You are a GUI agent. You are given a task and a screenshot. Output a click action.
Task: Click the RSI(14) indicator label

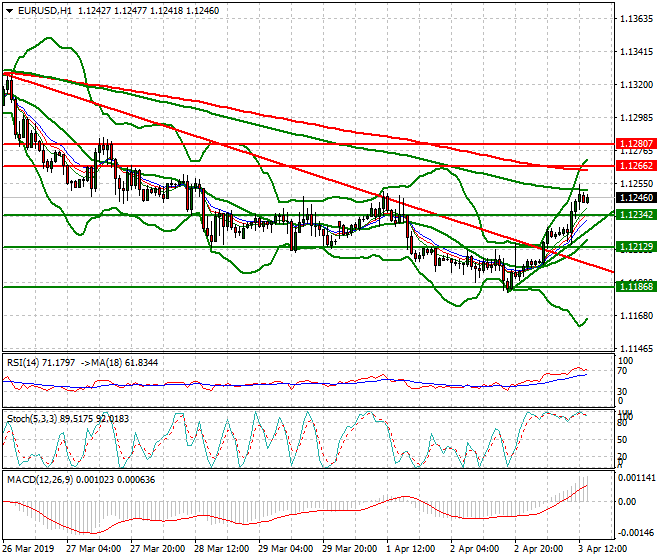pyautogui.click(x=24, y=363)
